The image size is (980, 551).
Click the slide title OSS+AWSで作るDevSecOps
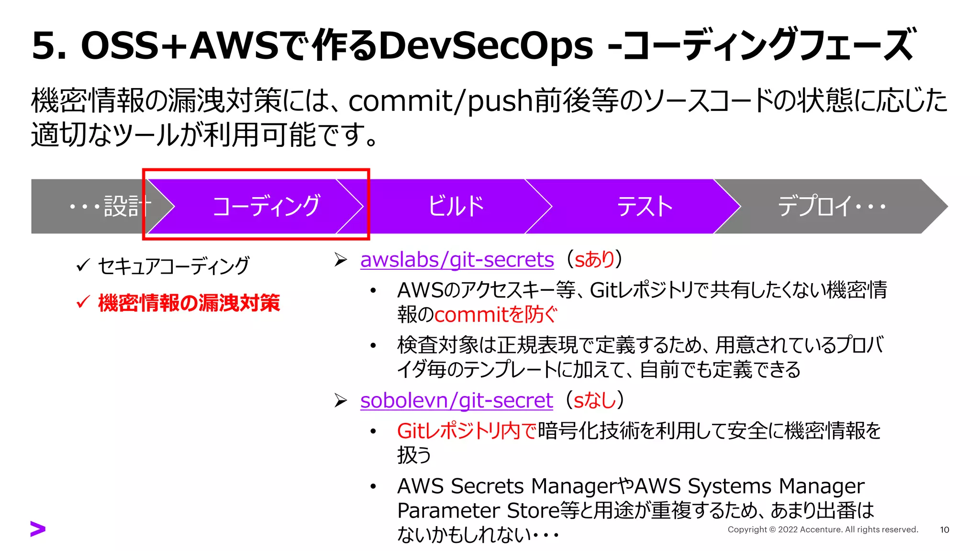pos(473,45)
